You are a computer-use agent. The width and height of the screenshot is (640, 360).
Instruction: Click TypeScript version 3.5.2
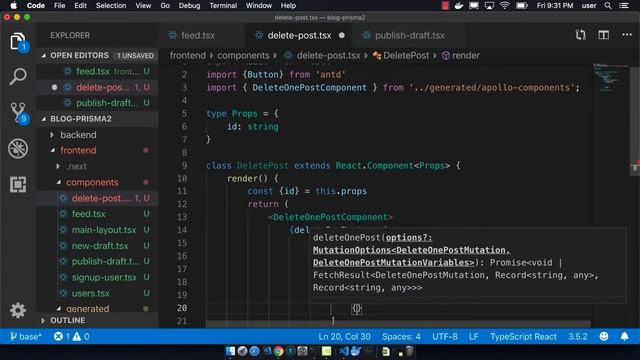pos(578,336)
